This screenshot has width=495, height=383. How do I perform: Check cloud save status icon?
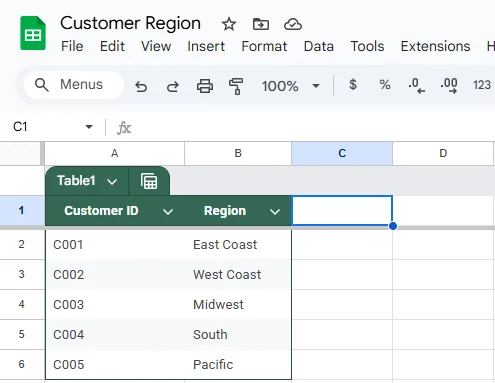[x=293, y=24]
